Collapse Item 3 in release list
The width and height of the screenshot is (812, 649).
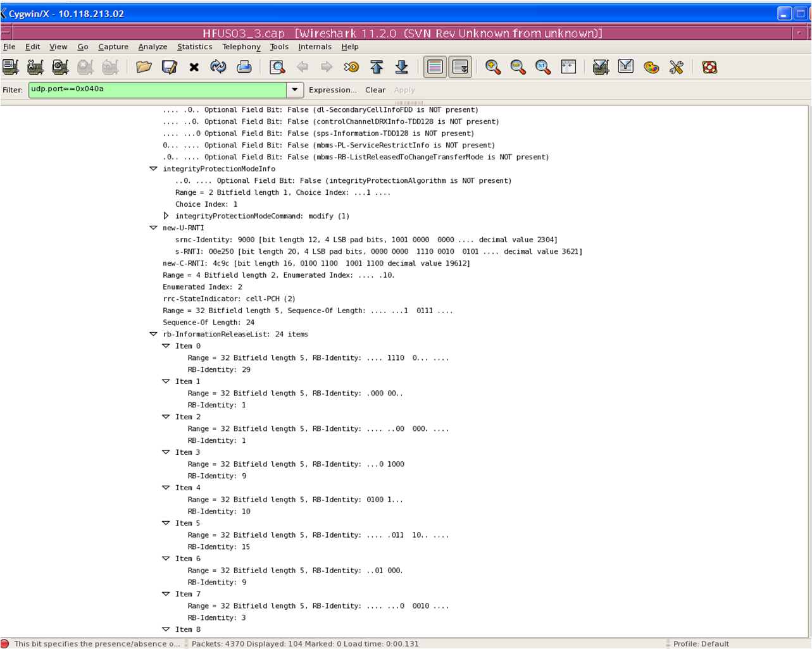tap(166, 452)
